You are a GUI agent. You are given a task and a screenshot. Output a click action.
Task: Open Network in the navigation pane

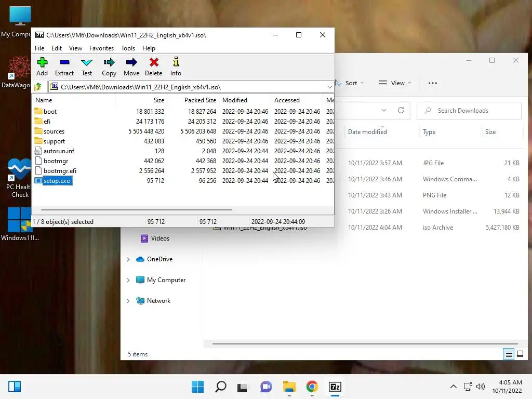[153, 301]
